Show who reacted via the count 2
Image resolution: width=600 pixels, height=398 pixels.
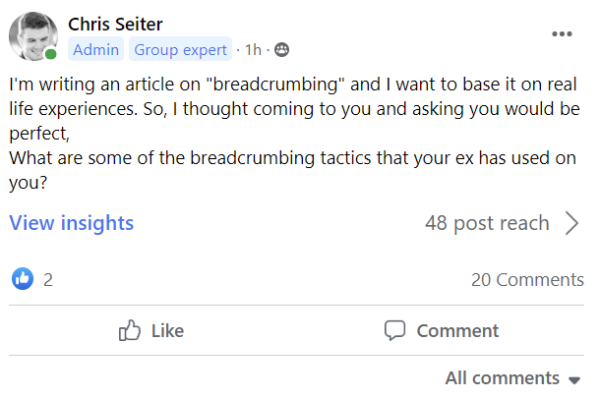pyautogui.click(x=48, y=280)
